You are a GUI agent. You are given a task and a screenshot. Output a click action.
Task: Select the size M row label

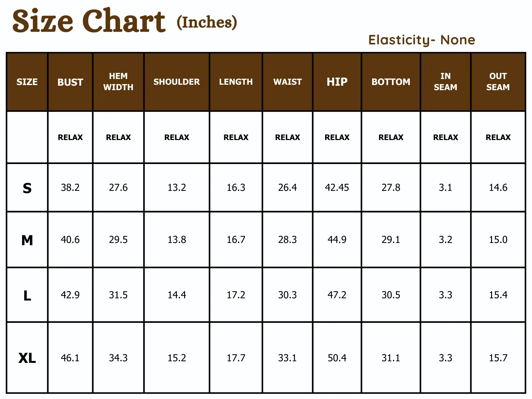[x=27, y=240]
